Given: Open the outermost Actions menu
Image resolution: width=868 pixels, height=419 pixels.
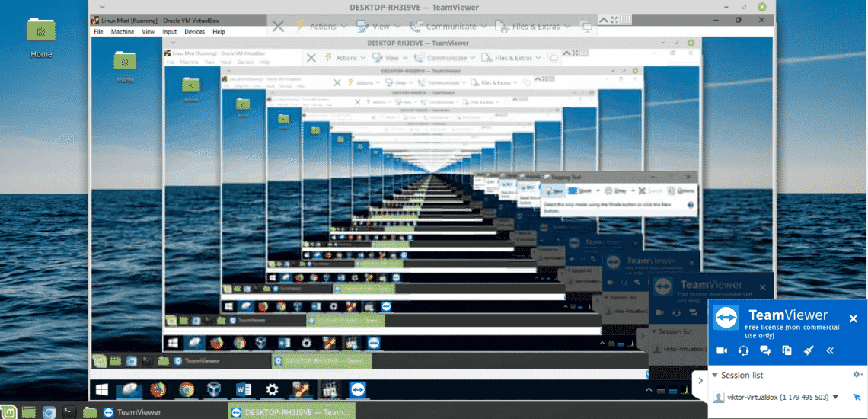Looking at the screenshot, I should (321, 26).
